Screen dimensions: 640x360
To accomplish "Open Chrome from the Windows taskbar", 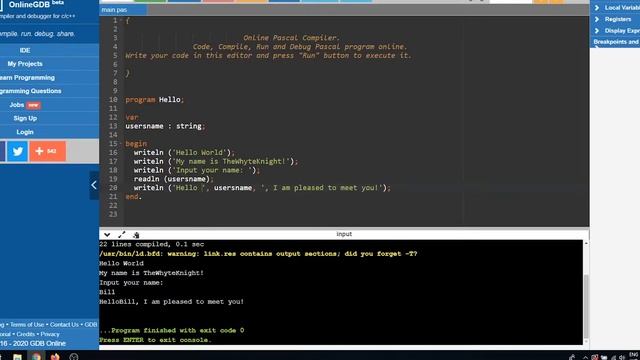I will [36, 356].
